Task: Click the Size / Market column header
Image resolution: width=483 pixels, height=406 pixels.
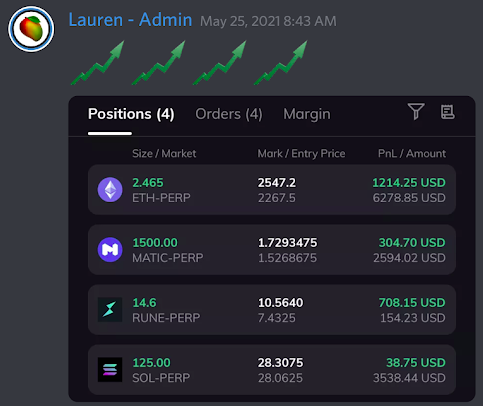Action: [164, 153]
